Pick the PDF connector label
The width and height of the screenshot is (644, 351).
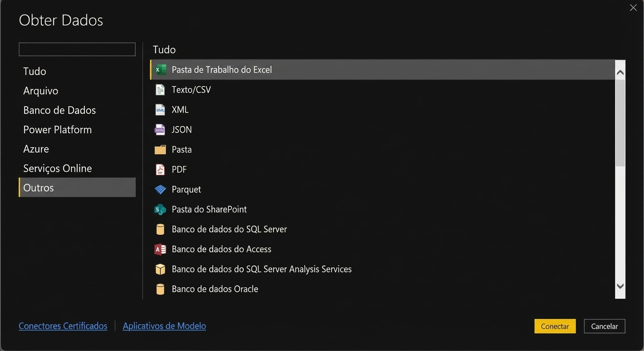[x=179, y=170]
